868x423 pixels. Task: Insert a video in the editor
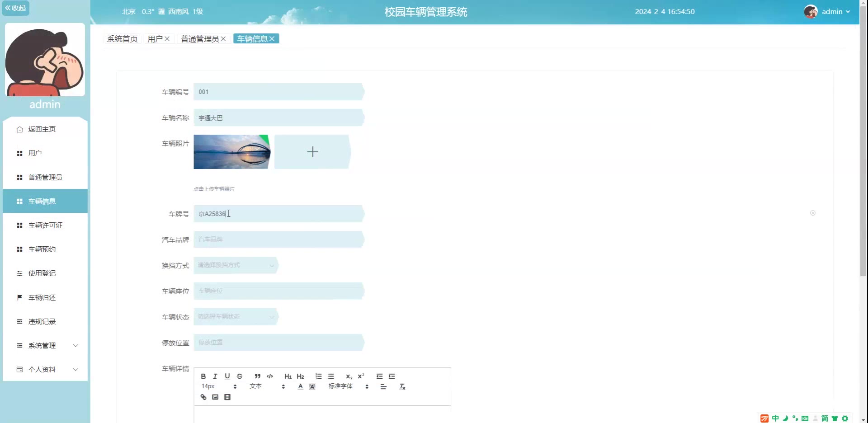227,397
